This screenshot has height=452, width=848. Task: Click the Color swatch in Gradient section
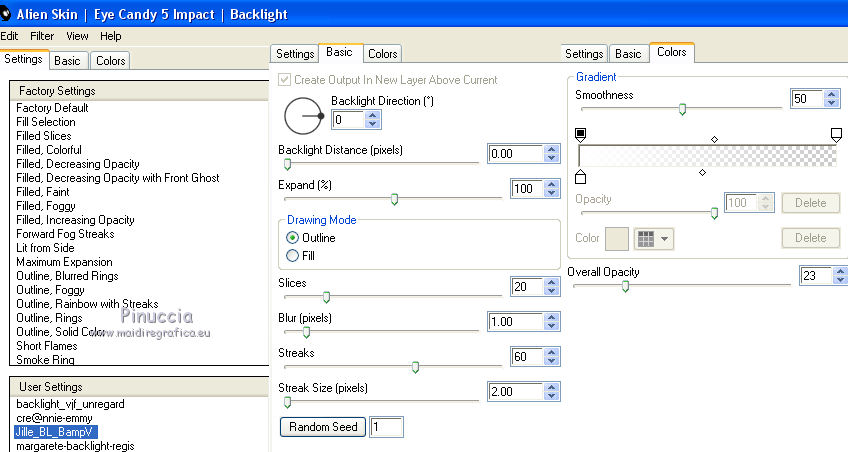pyautogui.click(x=617, y=238)
